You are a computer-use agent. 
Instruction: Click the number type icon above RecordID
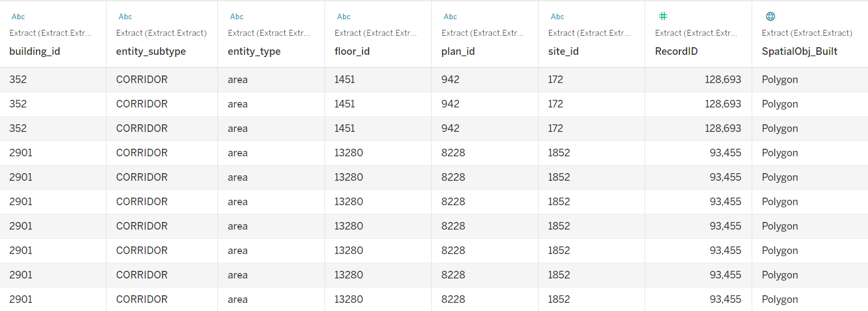point(663,16)
